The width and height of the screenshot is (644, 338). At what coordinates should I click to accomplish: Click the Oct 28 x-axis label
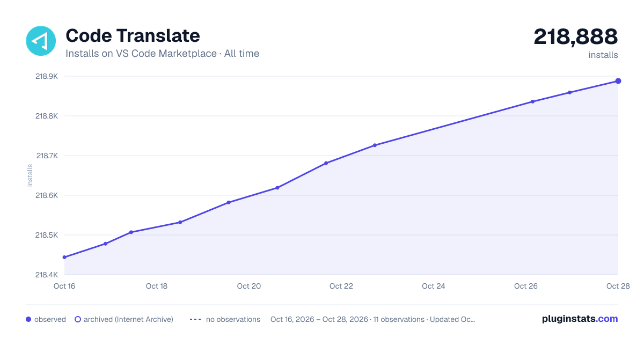click(617, 286)
